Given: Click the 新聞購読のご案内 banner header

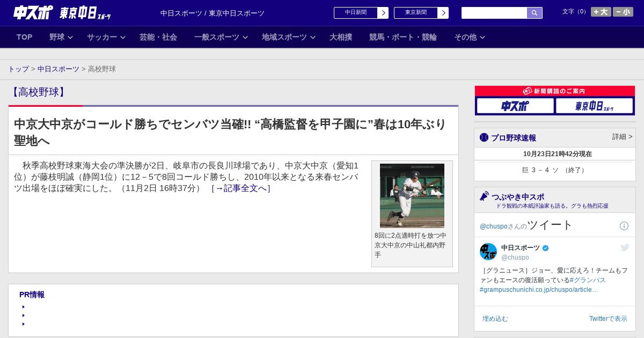Looking at the screenshot, I should (555, 91).
